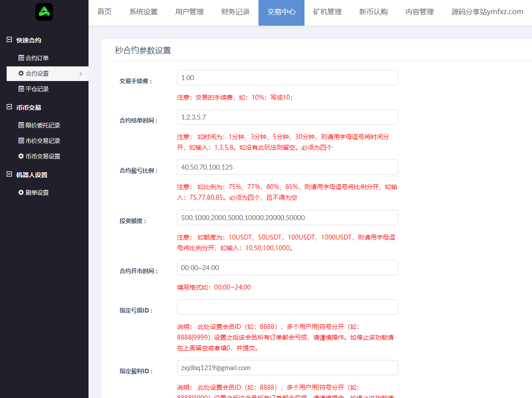Image resolution: width=532 pixels, height=398 pixels.
Task: Switch to the 用户管理 top tab
Action: [x=189, y=12]
